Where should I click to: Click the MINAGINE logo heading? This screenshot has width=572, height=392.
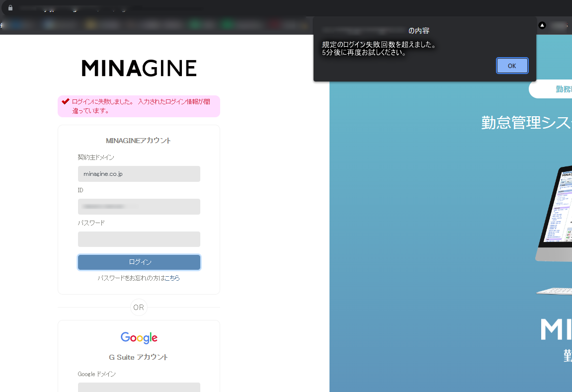pyautogui.click(x=139, y=68)
